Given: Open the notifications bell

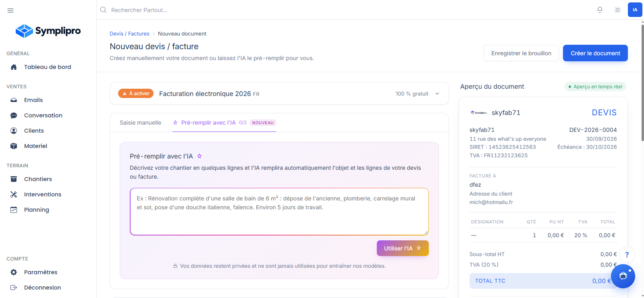Looking at the screenshot, I should tap(600, 10).
